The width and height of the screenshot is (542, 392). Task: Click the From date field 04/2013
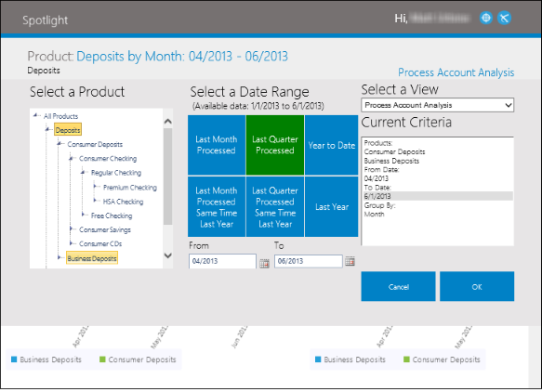(222, 261)
